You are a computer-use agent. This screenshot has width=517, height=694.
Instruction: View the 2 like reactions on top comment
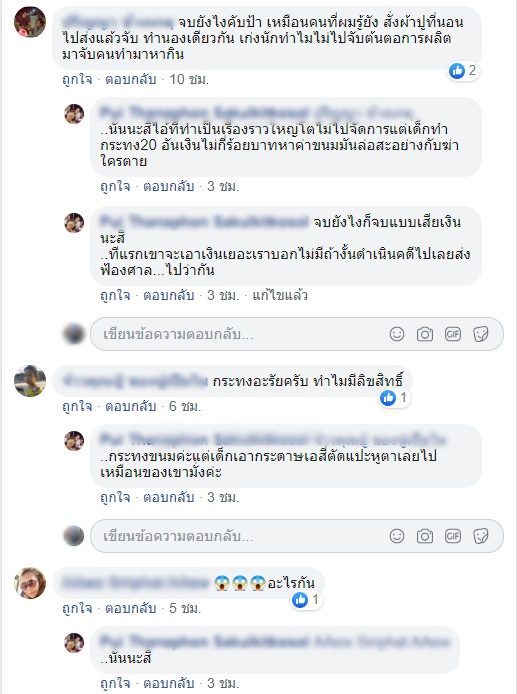pyautogui.click(x=463, y=70)
